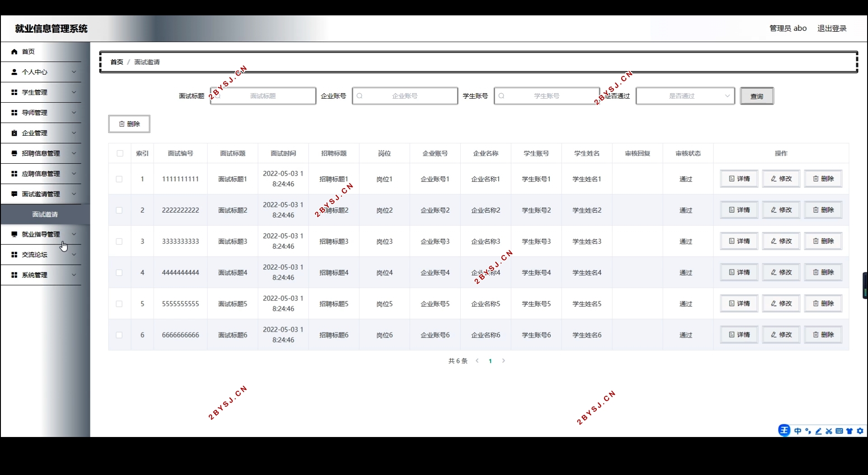This screenshot has width=868, height=475.
Task: Click the scissors screenshot icon in IME bar
Action: (x=829, y=431)
